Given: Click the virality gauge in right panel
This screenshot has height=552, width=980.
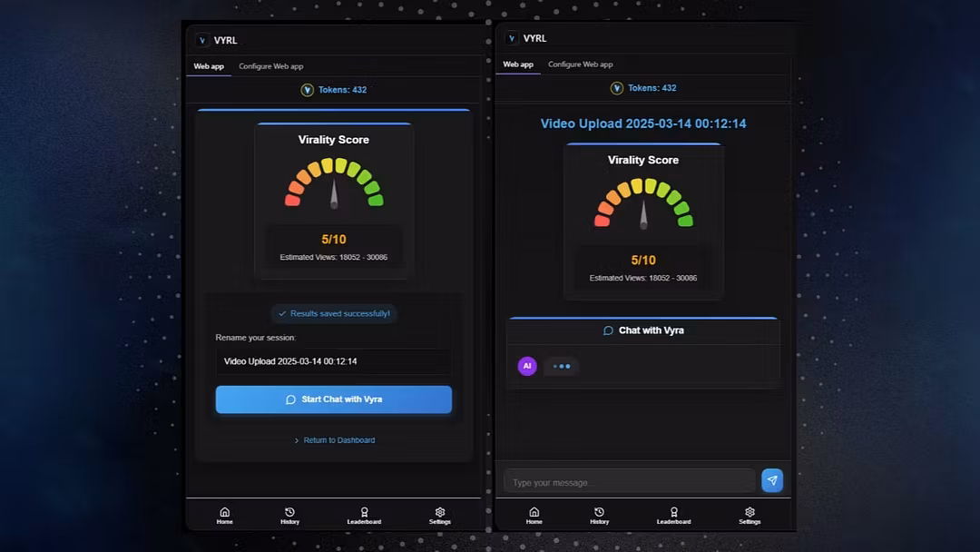Looking at the screenshot, I should (643, 203).
